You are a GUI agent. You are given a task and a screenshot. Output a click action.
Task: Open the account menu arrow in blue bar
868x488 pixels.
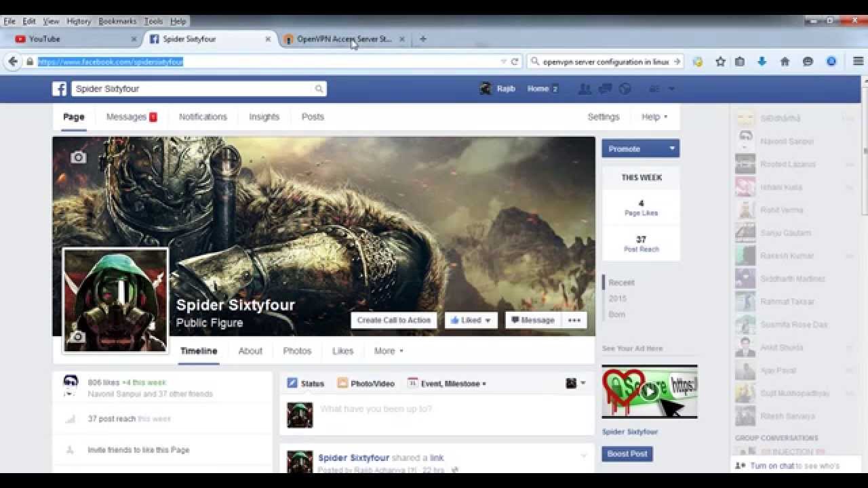point(671,89)
